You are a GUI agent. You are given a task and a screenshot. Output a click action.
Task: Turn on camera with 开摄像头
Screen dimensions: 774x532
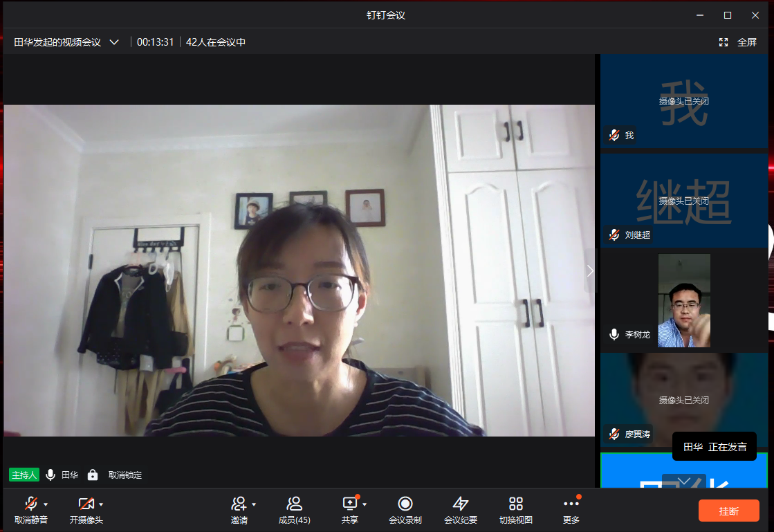pyautogui.click(x=86, y=504)
